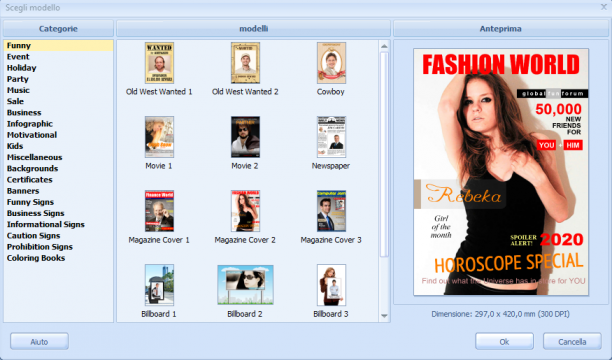
Task: Switch to the Certificates category
Action: coord(30,180)
